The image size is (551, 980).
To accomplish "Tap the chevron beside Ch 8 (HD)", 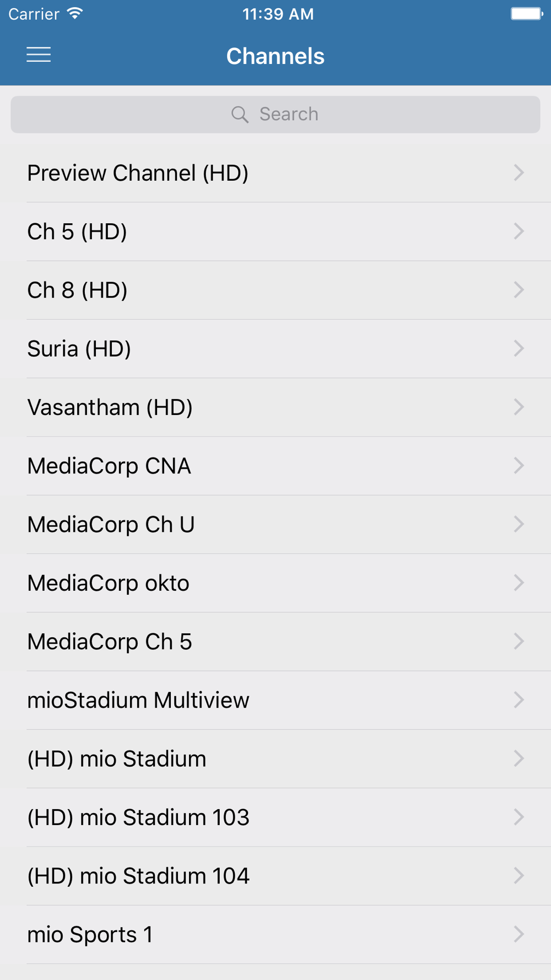I will point(518,290).
